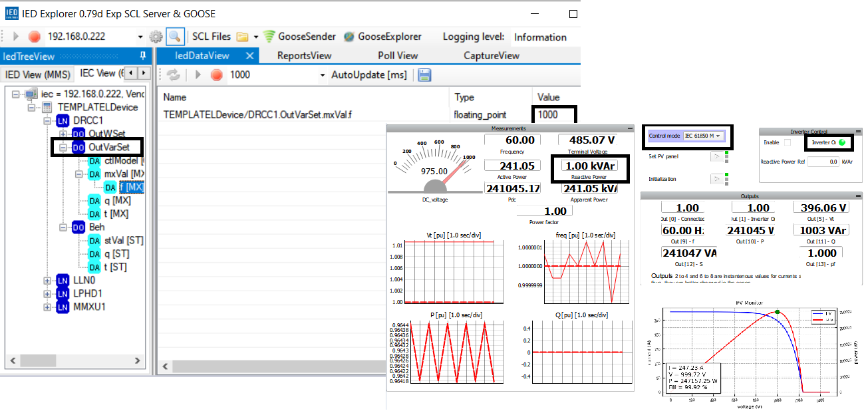The width and height of the screenshot is (868, 419).
Task: Expand the LLN0 logical node
Action: pos(47,281)
